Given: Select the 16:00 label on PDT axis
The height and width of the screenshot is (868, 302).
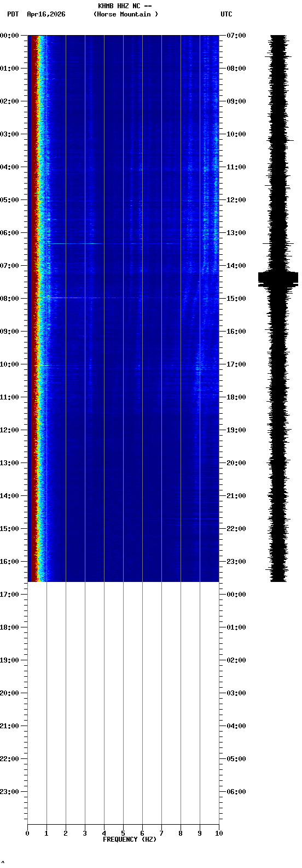Looking at the screenshot, I should coord(9,562).
